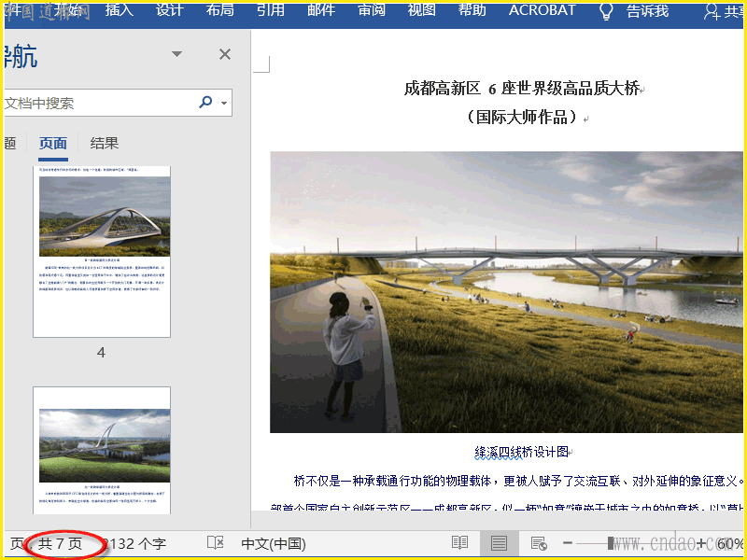
Task: Open the 引用 ribbon tab
Action: pos(271,9)
